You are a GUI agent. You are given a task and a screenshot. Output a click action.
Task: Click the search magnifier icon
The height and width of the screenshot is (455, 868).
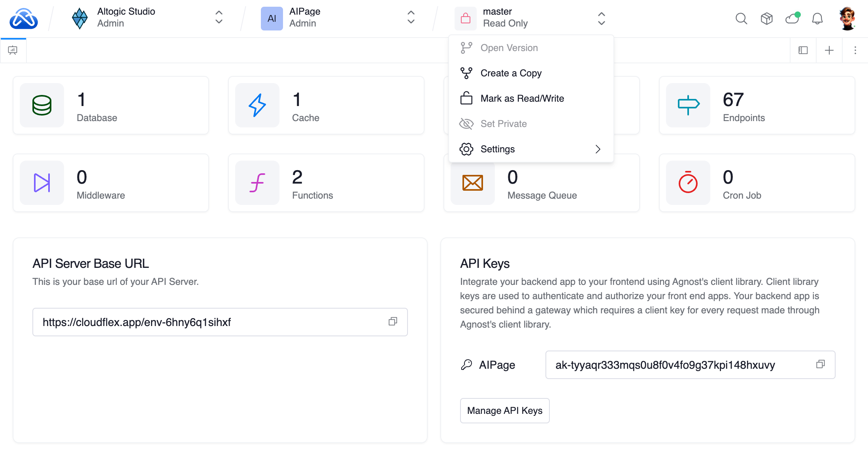point(741,19)
